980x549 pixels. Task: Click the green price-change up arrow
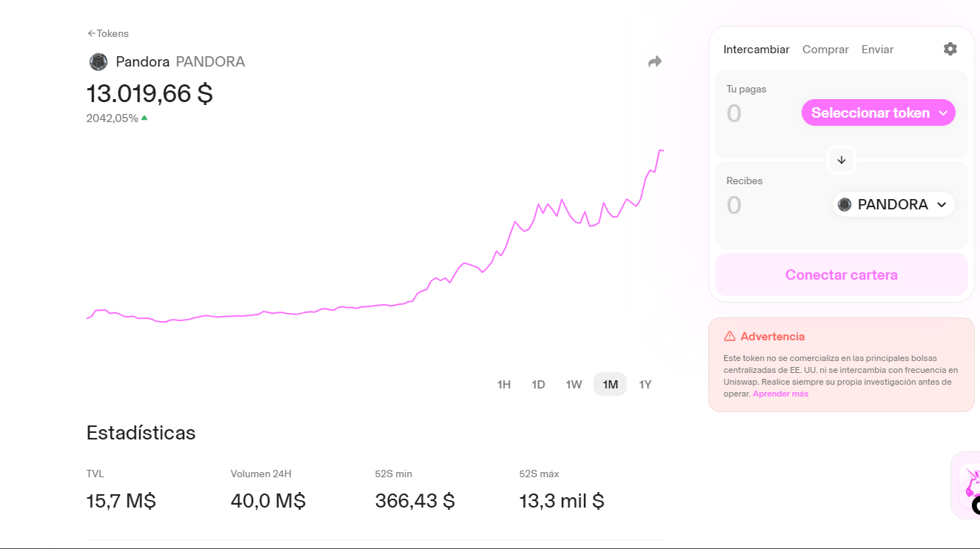click(x=144, y=118)
